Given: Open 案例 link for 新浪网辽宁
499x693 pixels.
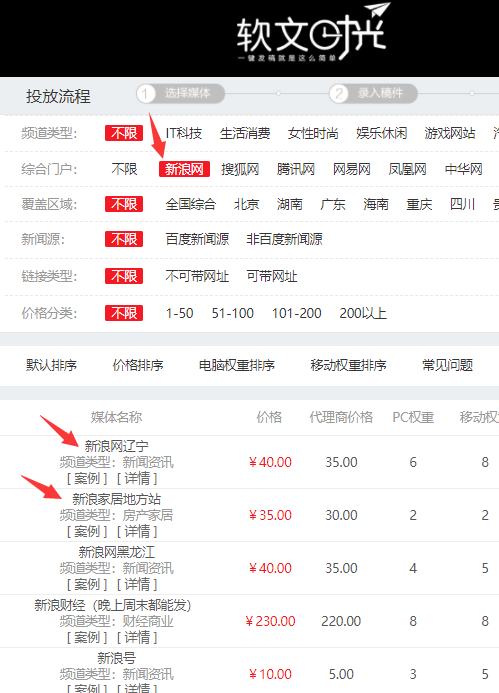Looking at the screenshot, I should [x=87, y=479].
